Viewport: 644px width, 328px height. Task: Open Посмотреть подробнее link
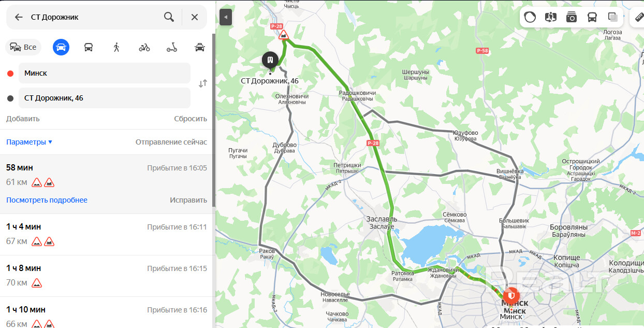click(x=47, y=200)
